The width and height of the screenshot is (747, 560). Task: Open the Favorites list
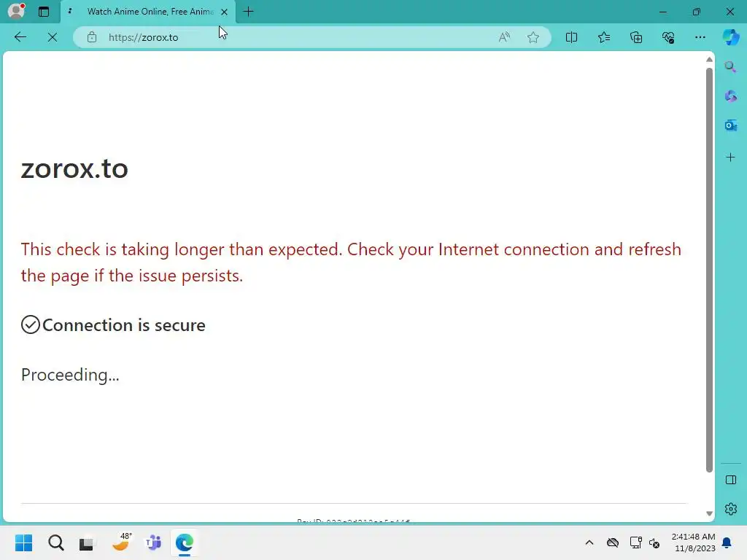(603, 37)
